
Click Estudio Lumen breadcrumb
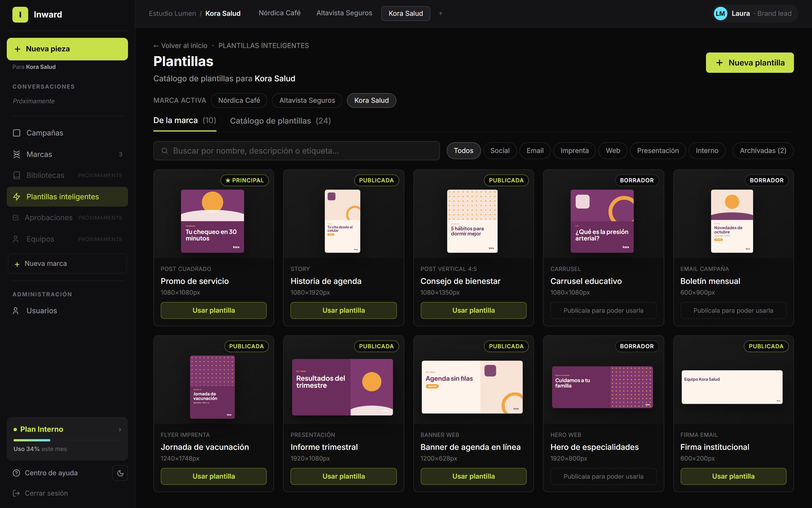pos(172,14)
